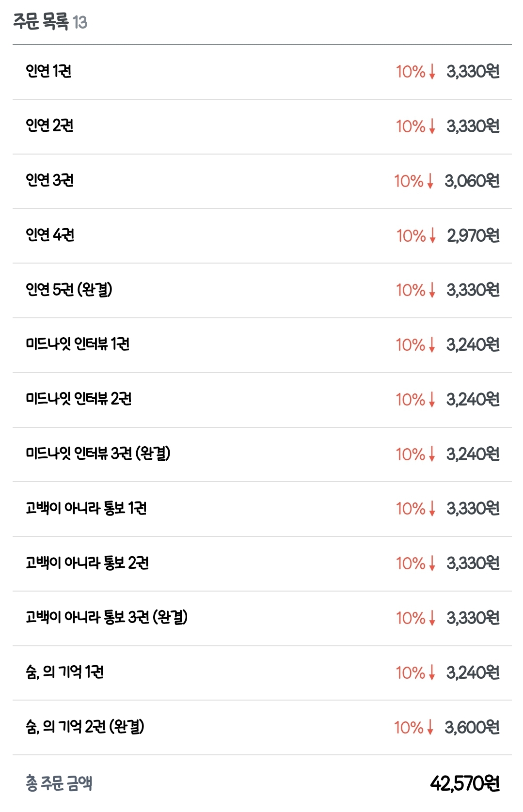Viewport: 523px width, 812px height.
Task: Click 고백이 아니라 통보 2권 title
Action: tap(87, 563)
